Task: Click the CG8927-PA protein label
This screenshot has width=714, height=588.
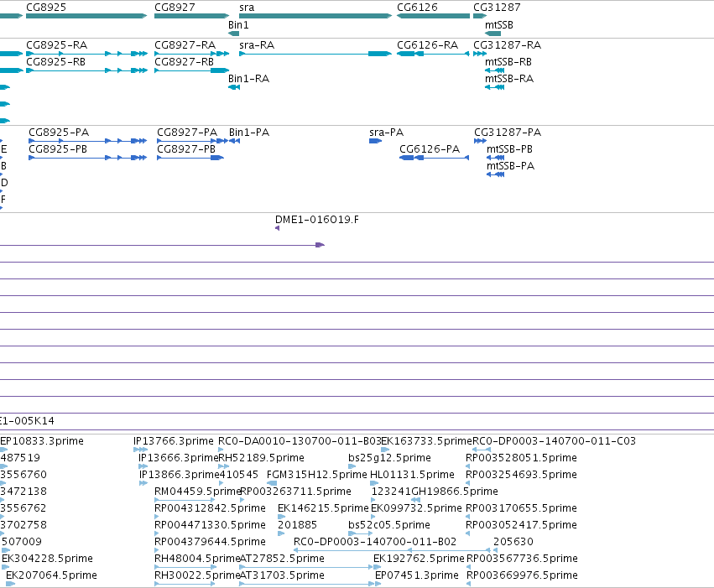Action: tap(187, 133)
